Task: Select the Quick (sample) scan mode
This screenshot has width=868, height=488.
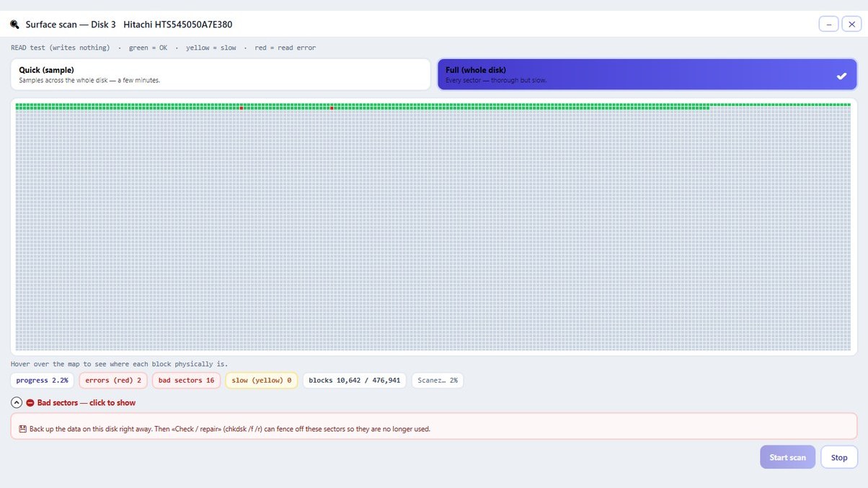Action: tap(221, 74)
